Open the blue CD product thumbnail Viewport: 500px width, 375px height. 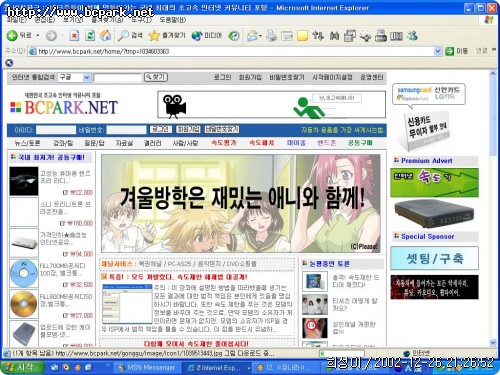coord(24,273)
